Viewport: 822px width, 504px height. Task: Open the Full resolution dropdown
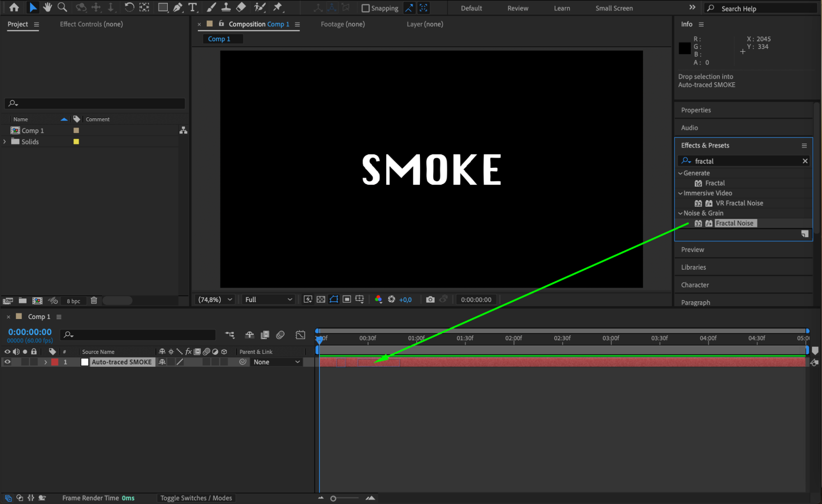pyautogui.click(x=268, y=299)
